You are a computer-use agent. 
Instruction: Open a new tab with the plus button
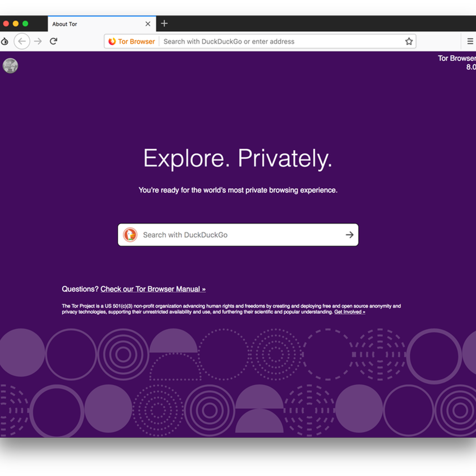coord(164,24)
